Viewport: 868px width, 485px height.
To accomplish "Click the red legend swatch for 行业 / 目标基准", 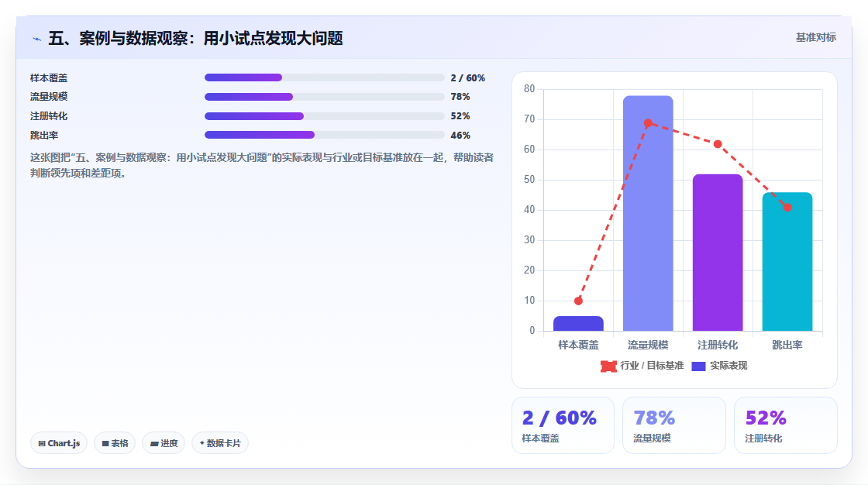I will pyautogui.click(x=608, y=366).
